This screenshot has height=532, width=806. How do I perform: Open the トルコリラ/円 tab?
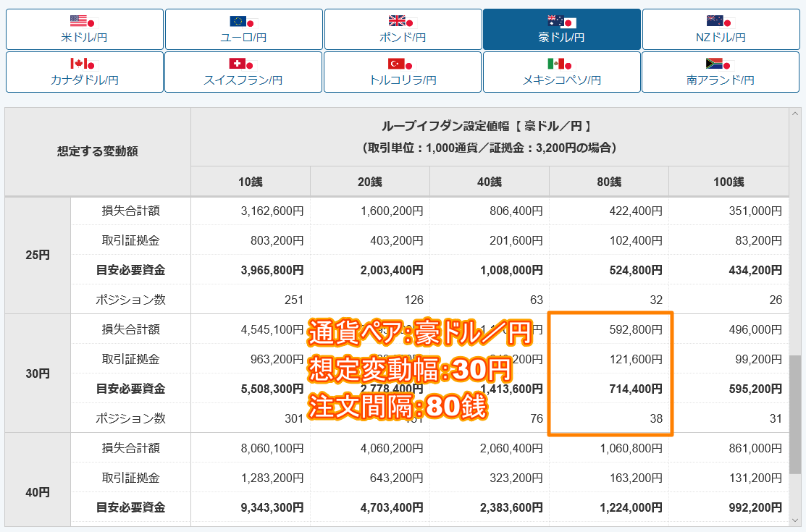[403, 72]
